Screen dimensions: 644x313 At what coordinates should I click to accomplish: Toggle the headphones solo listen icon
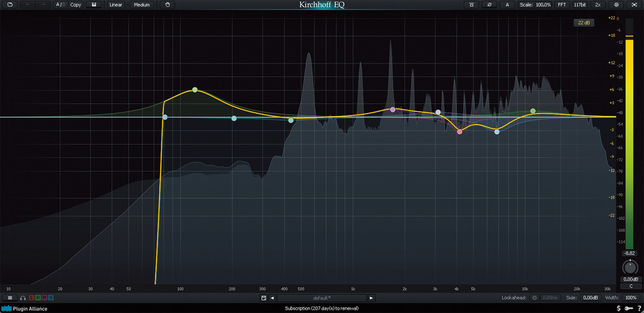pyautogui.click(x=23, y=298)
